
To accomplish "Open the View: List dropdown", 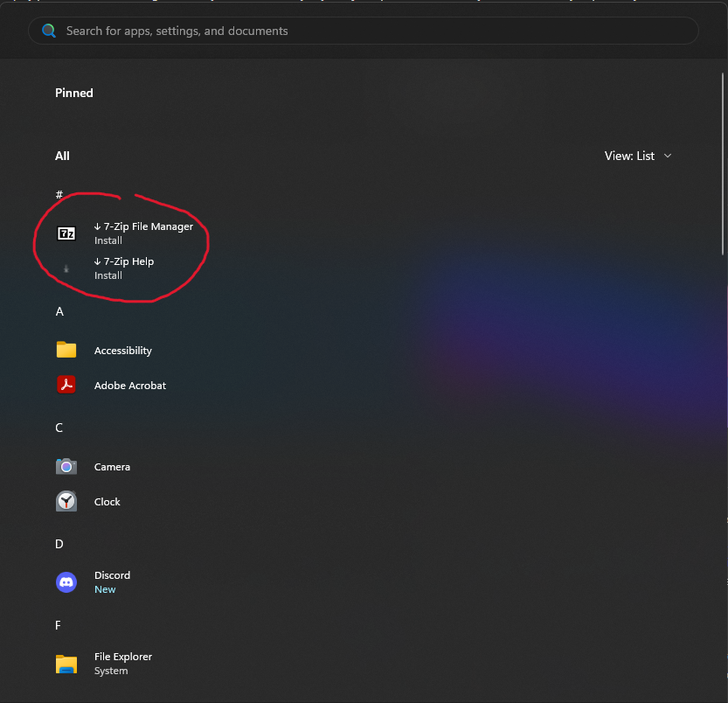I will coord(638,156).
